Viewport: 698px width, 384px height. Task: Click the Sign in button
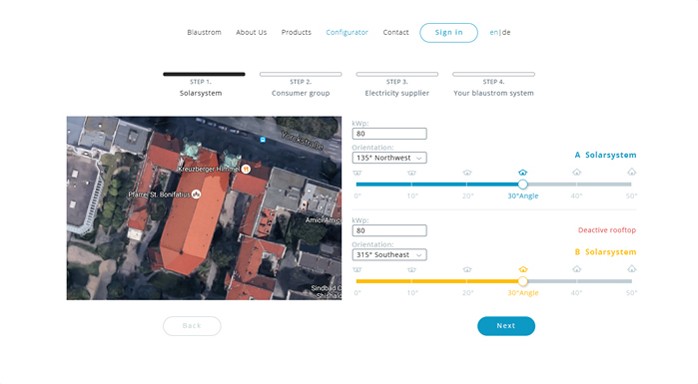tap(448, 32)
